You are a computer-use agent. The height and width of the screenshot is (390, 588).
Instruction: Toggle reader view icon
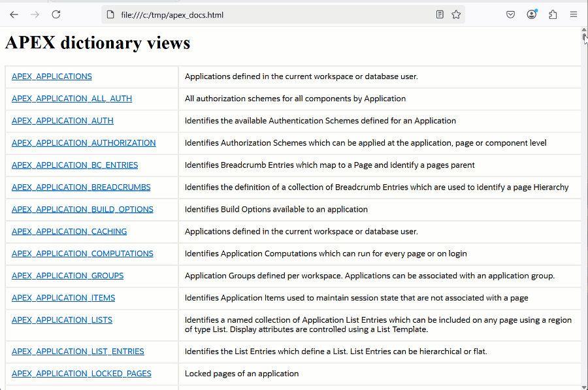(x=440, y=14)
